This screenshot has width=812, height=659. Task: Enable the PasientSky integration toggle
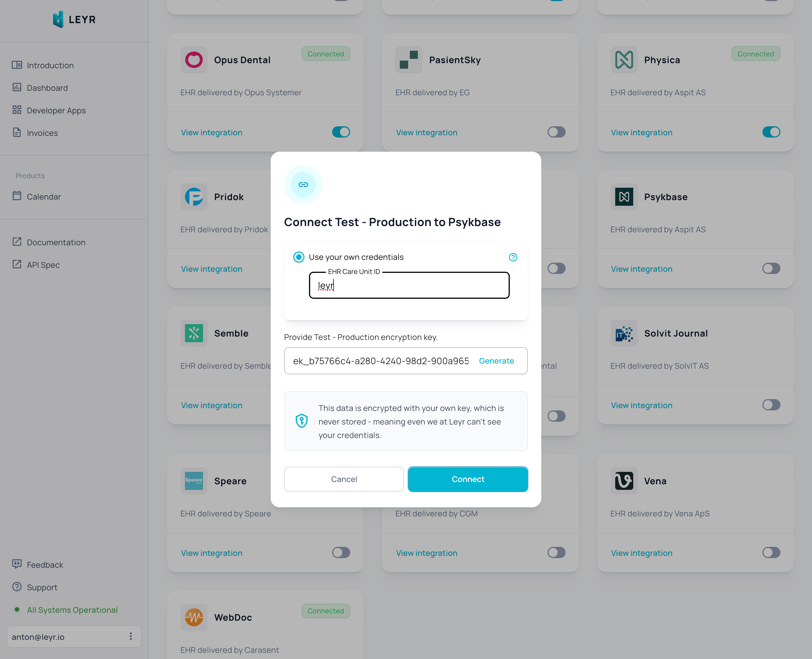[556, 132]
